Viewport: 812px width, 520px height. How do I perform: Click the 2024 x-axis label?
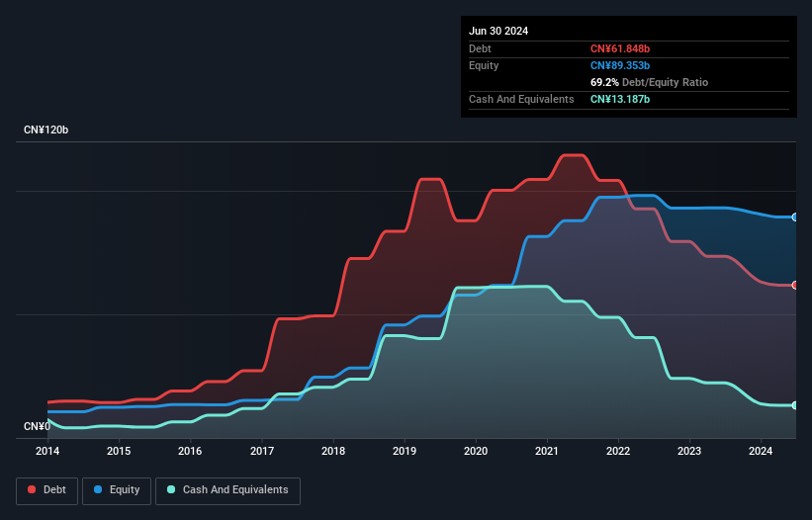tap(761, 451)
